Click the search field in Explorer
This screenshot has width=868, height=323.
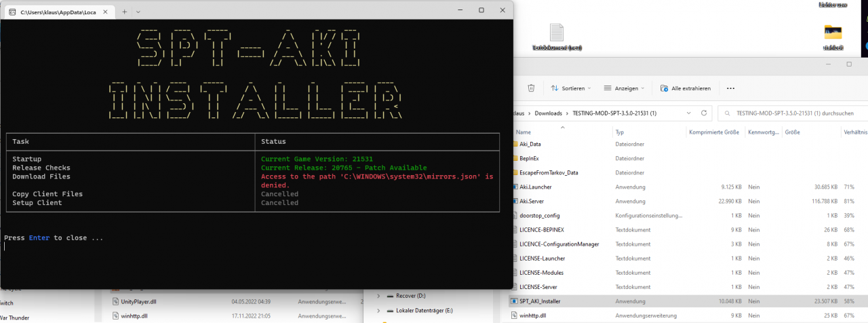click(793, 113)
